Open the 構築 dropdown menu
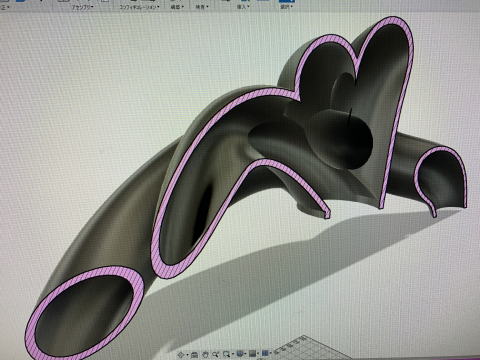Viewport: 480px width, 360px height. coord(177,7)
